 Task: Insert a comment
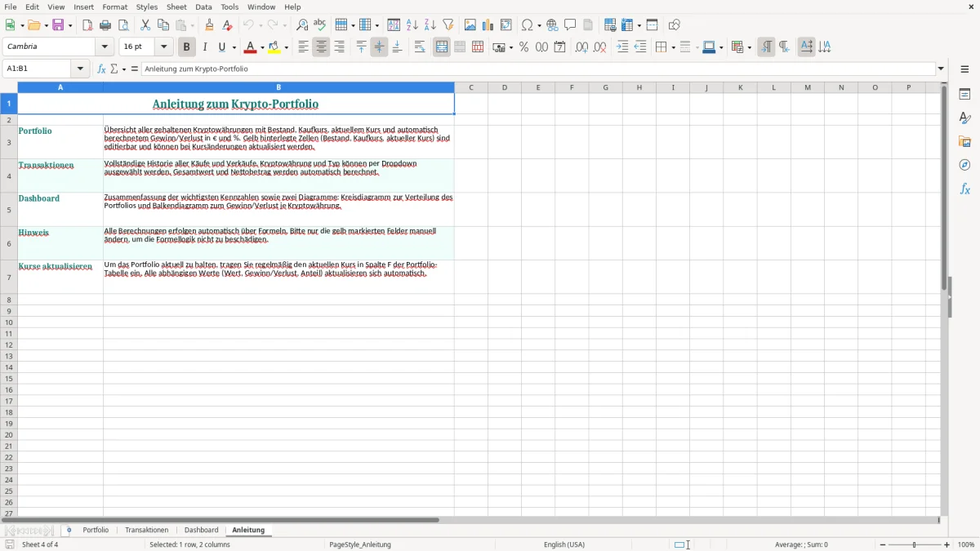(x=570, y=25)
